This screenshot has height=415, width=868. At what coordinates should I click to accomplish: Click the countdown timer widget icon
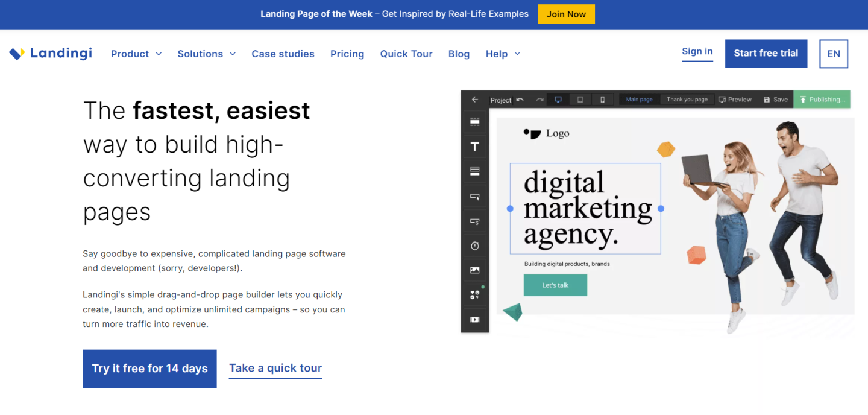tap(475, 246)
